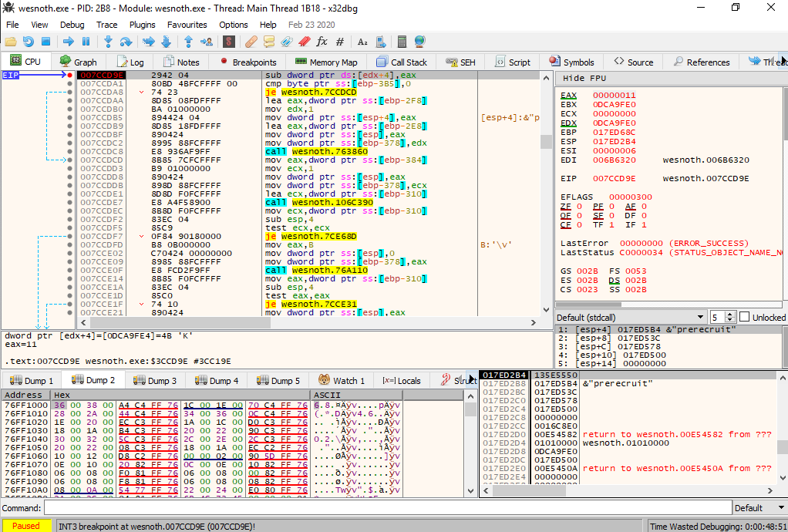Click the Paused status label
This screenshot has height=532, width=788.
tap(25, 526)
